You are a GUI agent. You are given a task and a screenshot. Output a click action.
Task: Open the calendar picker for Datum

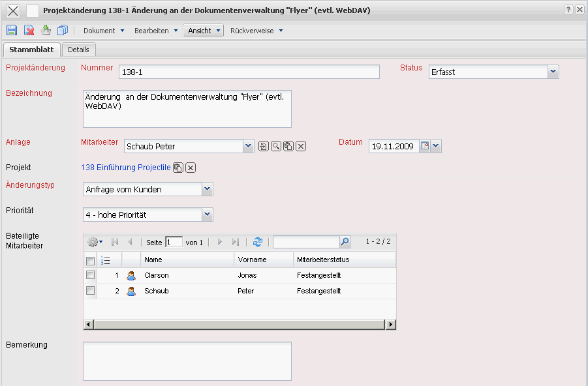425,146
